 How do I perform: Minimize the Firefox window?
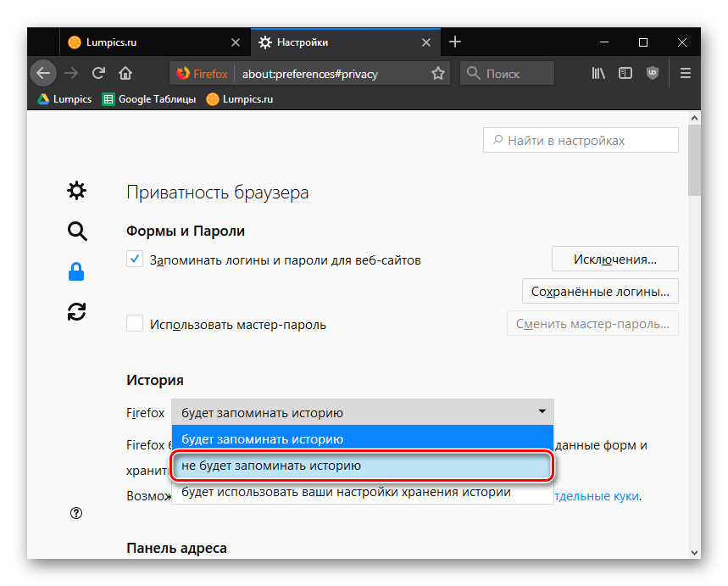(604, 42)
